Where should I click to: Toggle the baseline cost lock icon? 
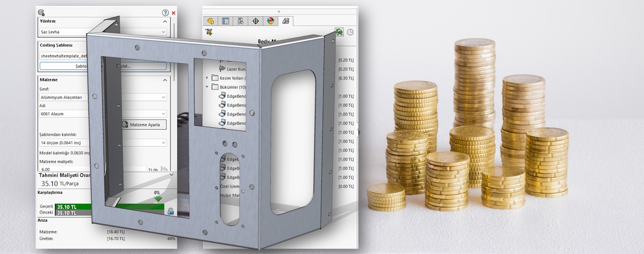(x=170, y=211)
